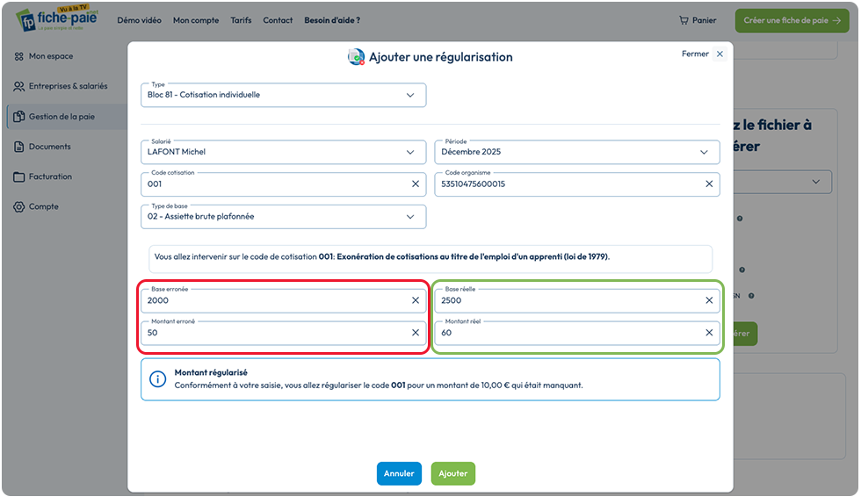Clear the Code cotisation field
The image size is (861, 504).
point(416,184)
